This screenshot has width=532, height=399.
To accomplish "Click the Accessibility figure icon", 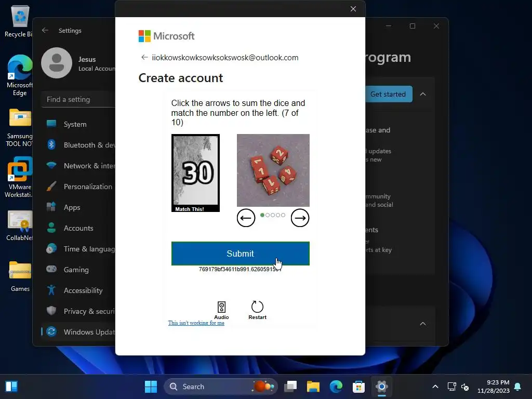I will pos(51,290).
